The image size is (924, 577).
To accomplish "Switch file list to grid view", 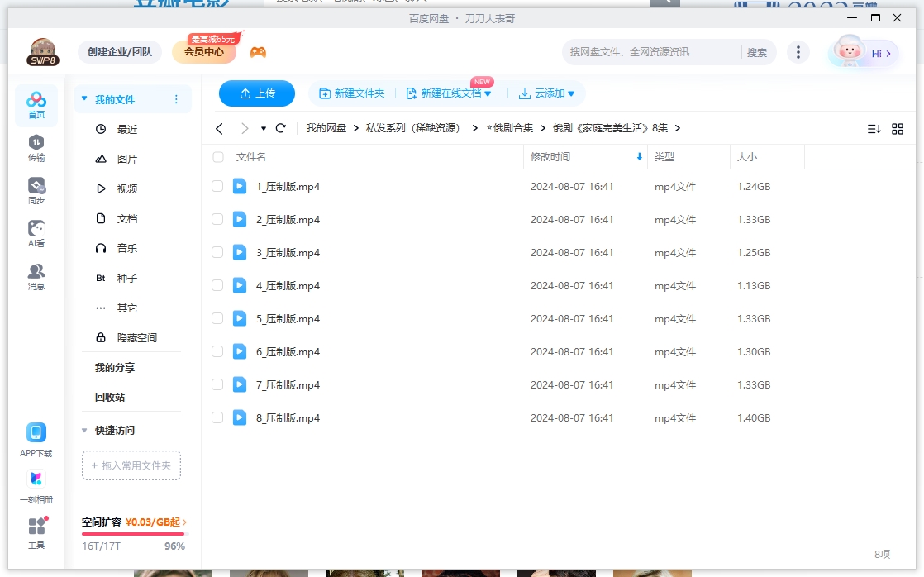I will (898, 128).
